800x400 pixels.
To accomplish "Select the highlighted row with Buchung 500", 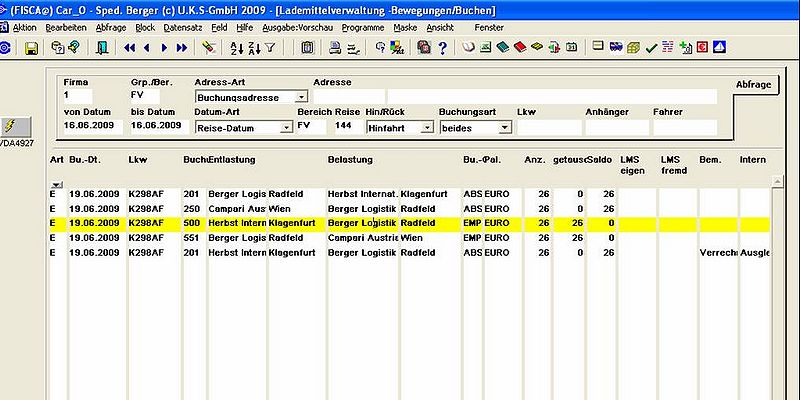I will click(x=409, y=223).
